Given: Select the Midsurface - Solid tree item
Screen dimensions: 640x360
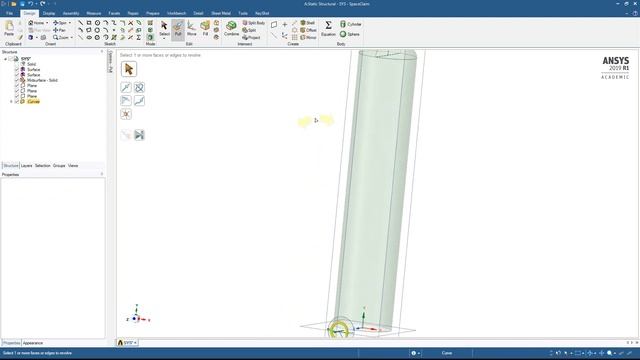Looking at the screenshot, I should (x=42, y=80).
